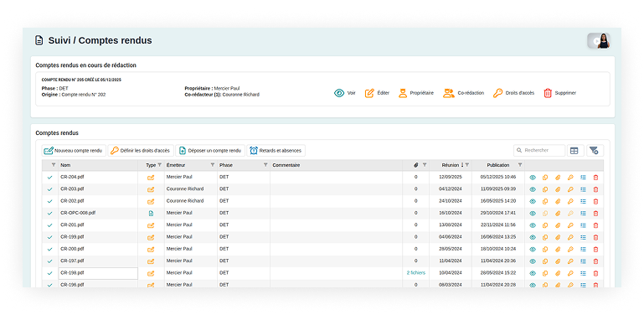Open the 2 fichiers link for CR-198.pdf
This screenshot has height=315, width=644.
point(415,273)
